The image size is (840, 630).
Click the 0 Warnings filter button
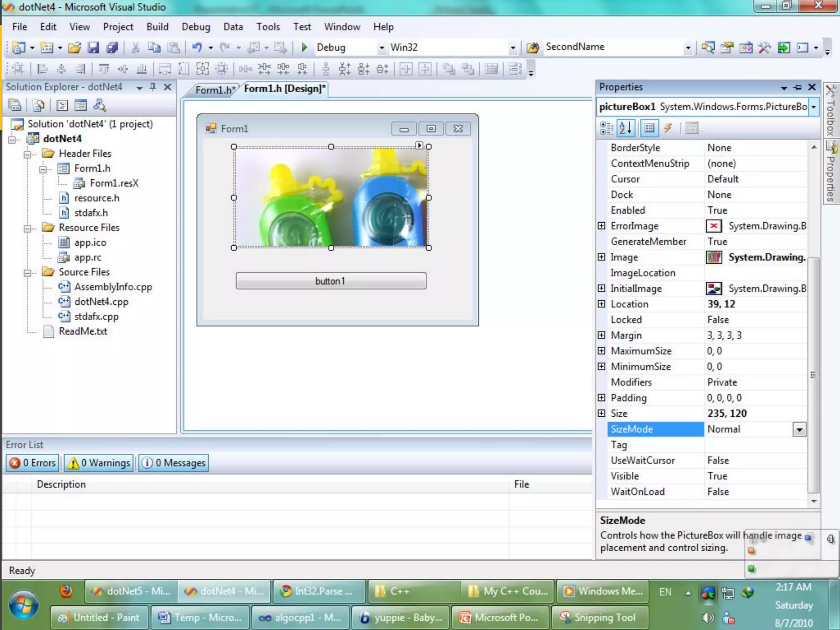[x=99, y=463]
